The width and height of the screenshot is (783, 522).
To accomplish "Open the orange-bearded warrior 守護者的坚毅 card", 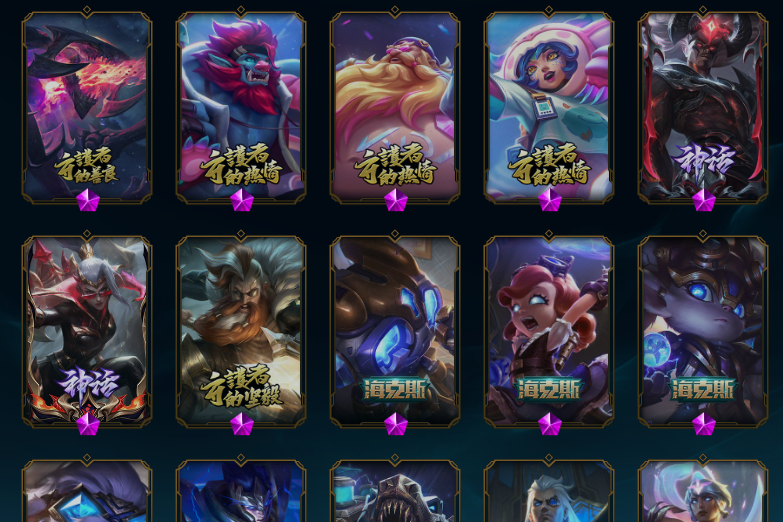I will coord(241,332).
